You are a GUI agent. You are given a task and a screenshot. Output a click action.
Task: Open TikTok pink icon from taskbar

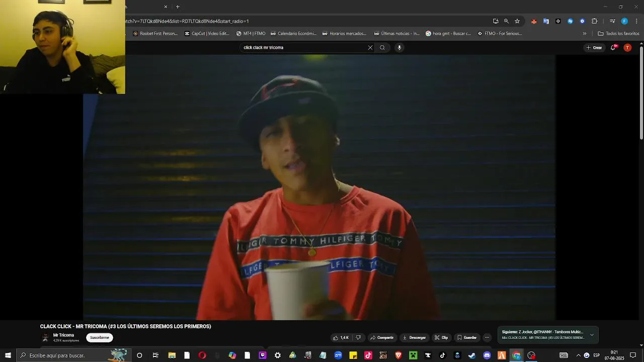(368, 355)
